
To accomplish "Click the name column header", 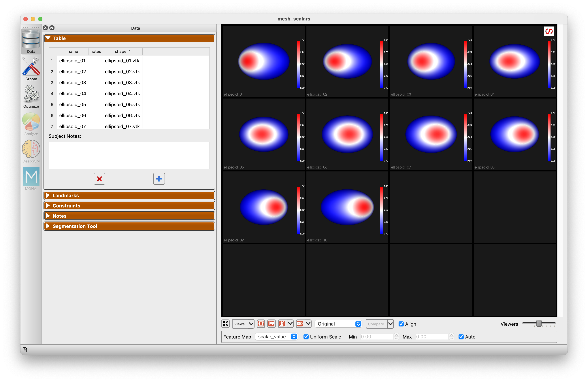I will [73, 51].
